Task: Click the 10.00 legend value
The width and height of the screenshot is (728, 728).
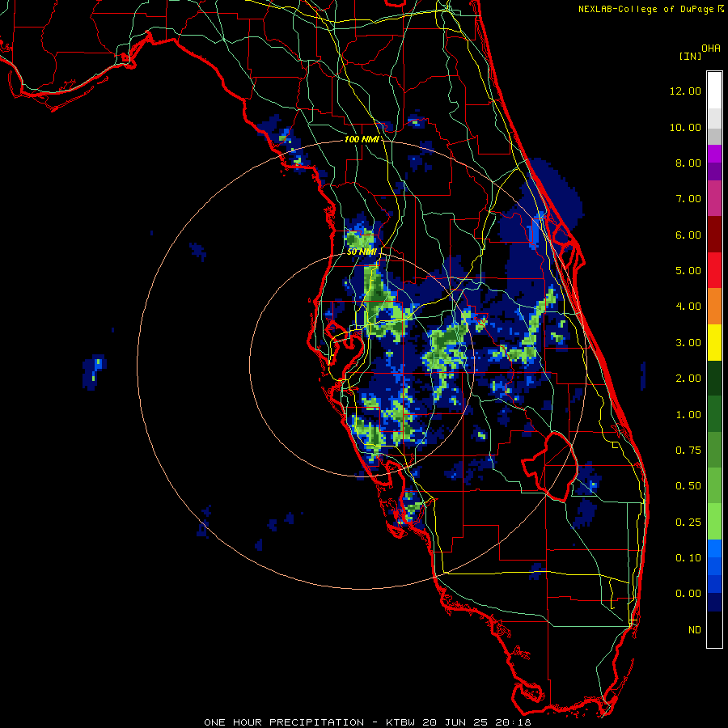Action: (685, 127)
